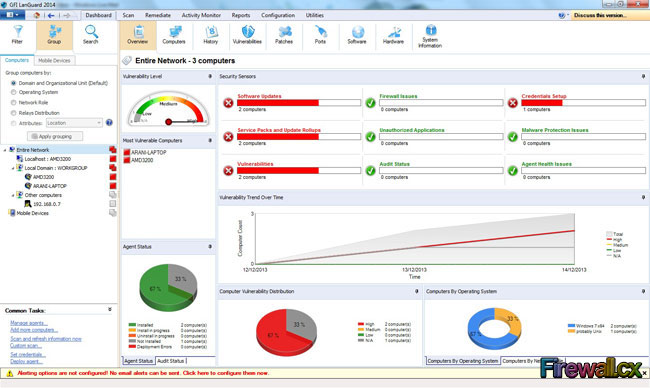Collapse the Entire Network tree node
This screenshot has width=650, height=388.
[5, 150]
